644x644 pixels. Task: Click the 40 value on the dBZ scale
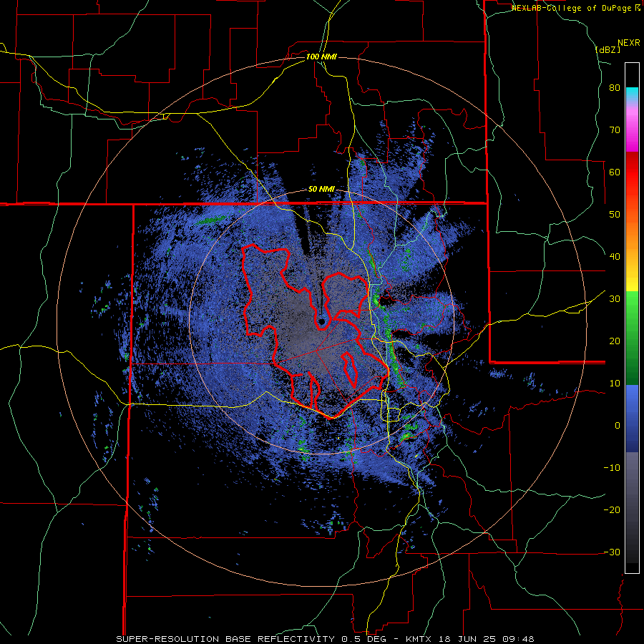615,257
